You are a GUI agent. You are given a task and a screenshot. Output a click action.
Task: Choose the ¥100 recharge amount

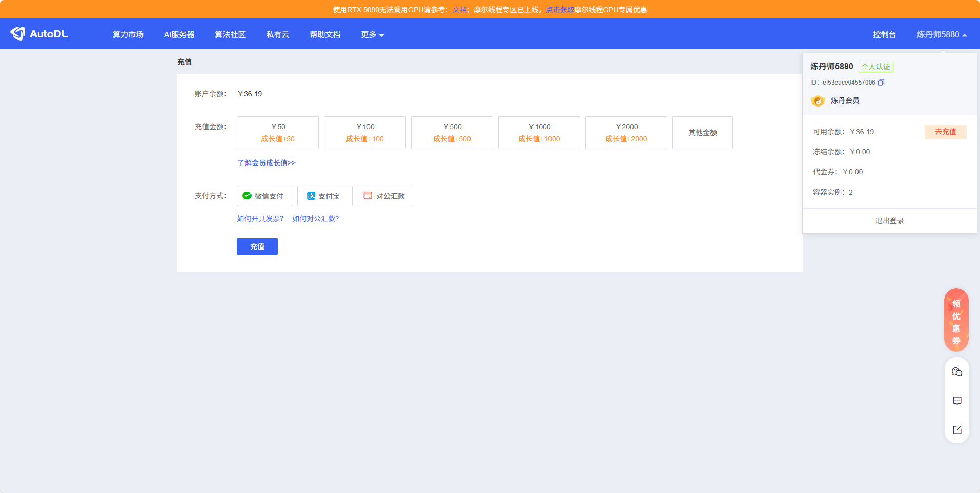(365, 133)
